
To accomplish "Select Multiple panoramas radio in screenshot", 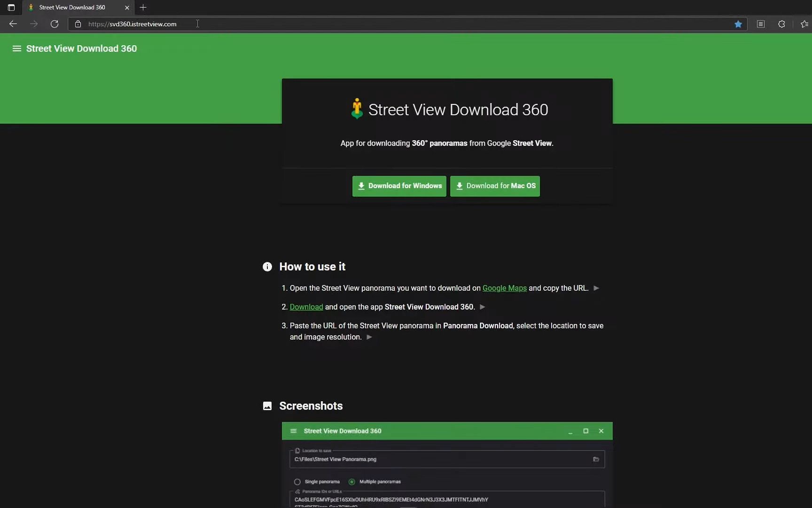I will [x=352, y=482].
